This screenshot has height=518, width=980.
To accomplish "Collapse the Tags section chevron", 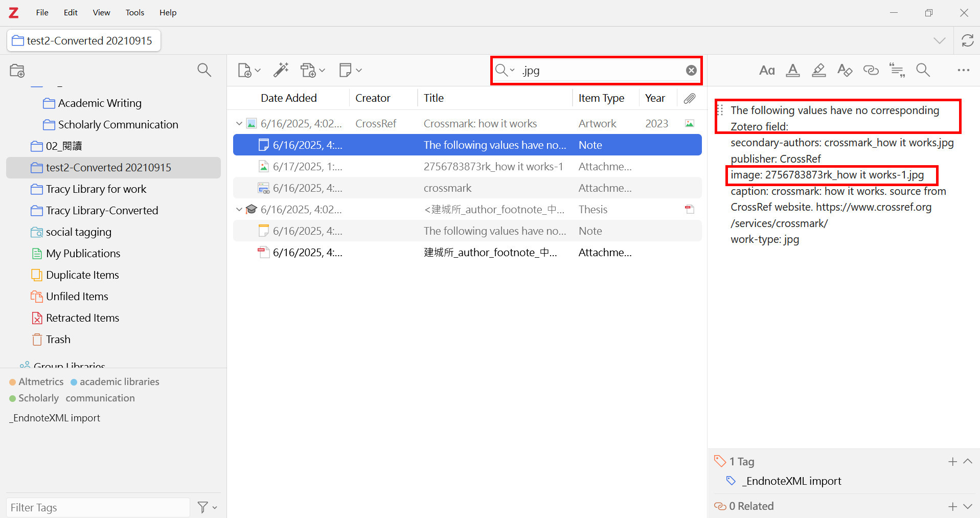I will tap(967, 462).
